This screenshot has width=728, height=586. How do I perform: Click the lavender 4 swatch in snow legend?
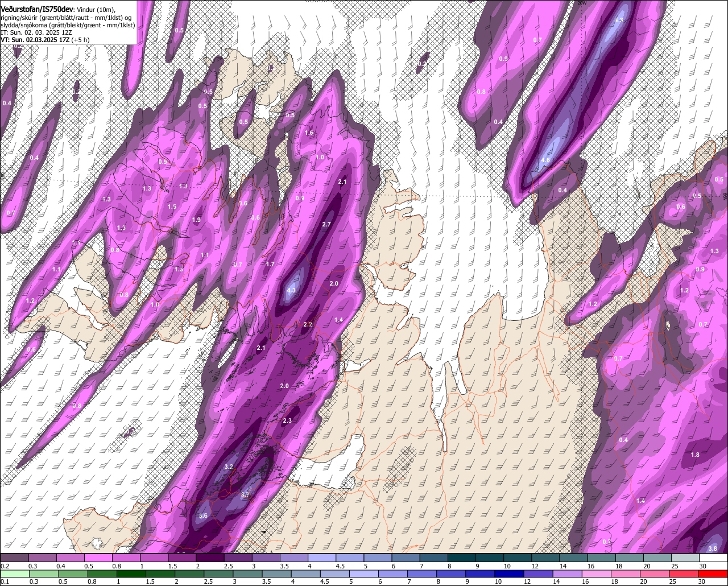322,558
